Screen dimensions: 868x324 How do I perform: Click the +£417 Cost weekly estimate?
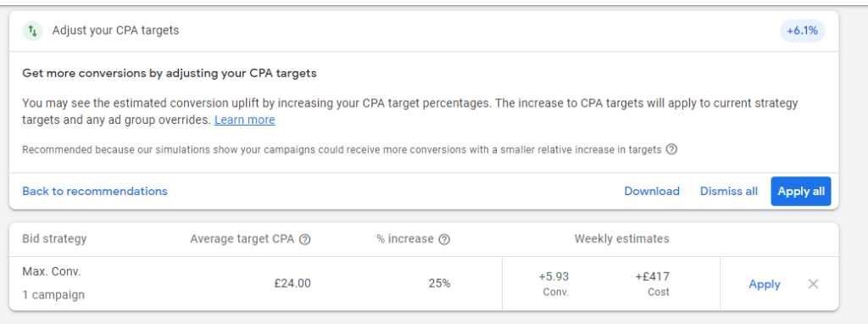click(x=652, y=283)
